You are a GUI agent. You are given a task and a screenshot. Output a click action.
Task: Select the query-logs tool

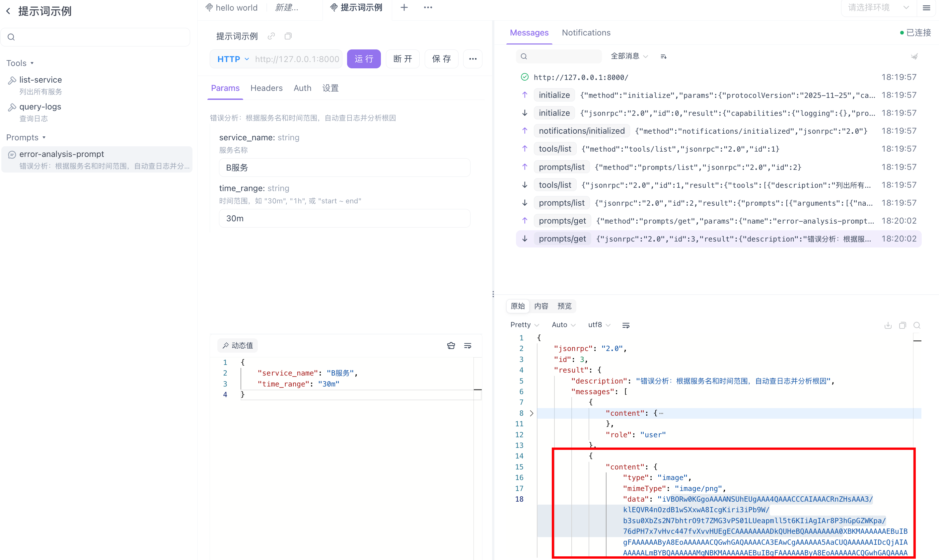point(97,112)
